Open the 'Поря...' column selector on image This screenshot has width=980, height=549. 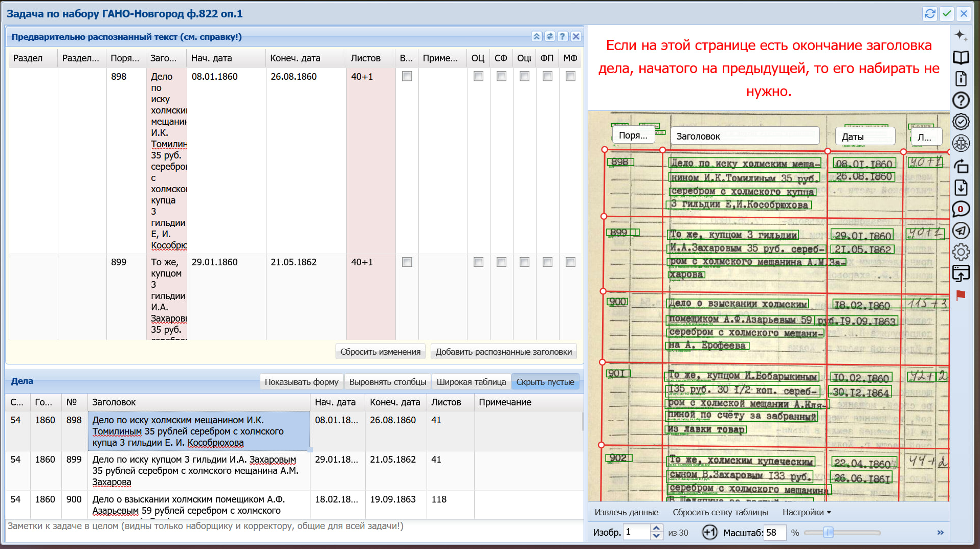633,135
